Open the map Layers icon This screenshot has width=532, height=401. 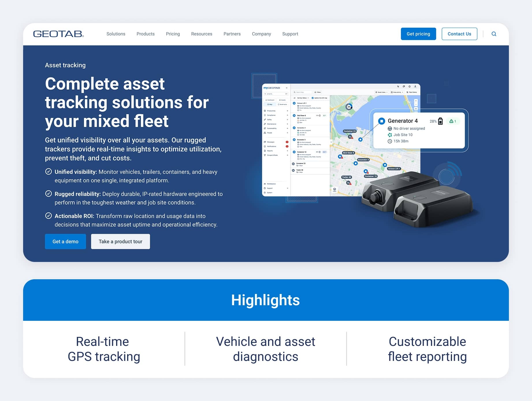click(x=334, y=190)
